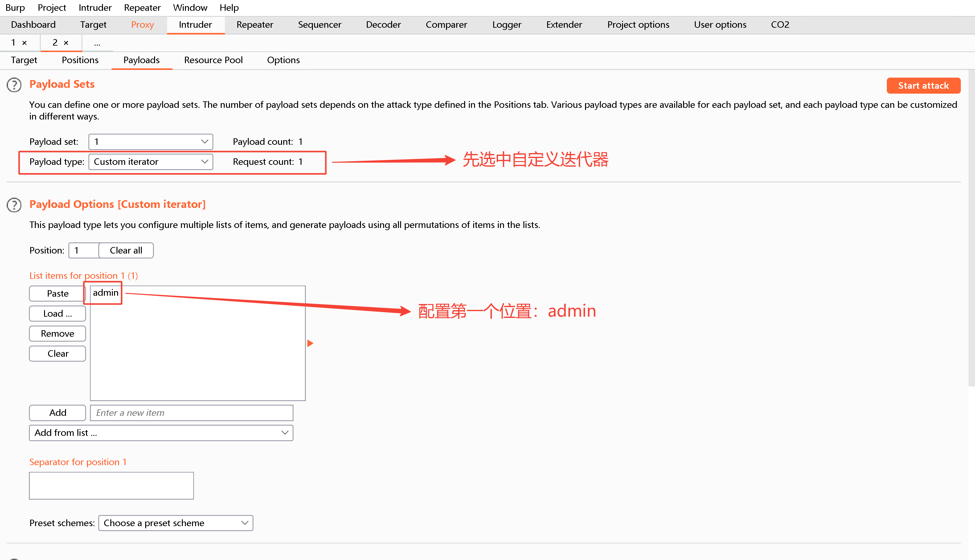Click the Paste button

point(57,294)
